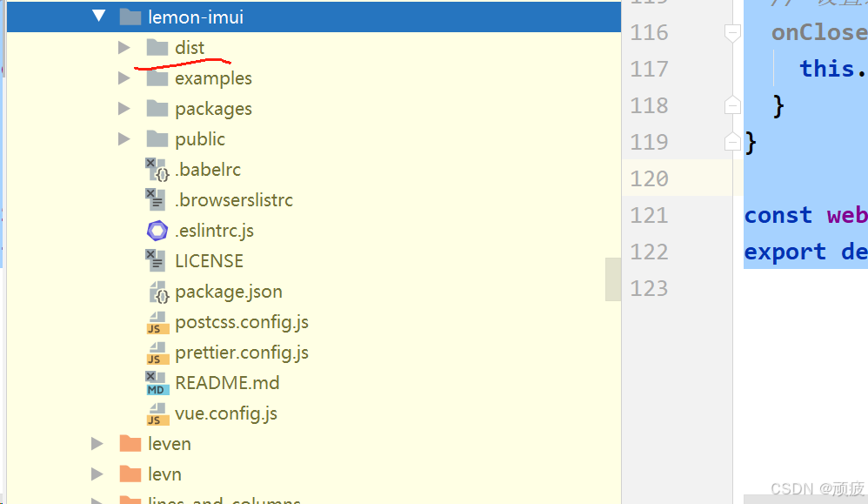Viewport: 868px width, 504px height.
Task: Click the prettier.config.js JS icon
Action: [157, 352]
